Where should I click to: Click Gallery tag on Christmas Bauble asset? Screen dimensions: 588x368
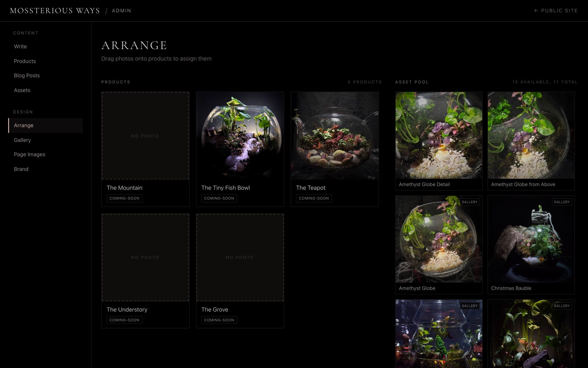pyautogui.click(x=562, y=202)
